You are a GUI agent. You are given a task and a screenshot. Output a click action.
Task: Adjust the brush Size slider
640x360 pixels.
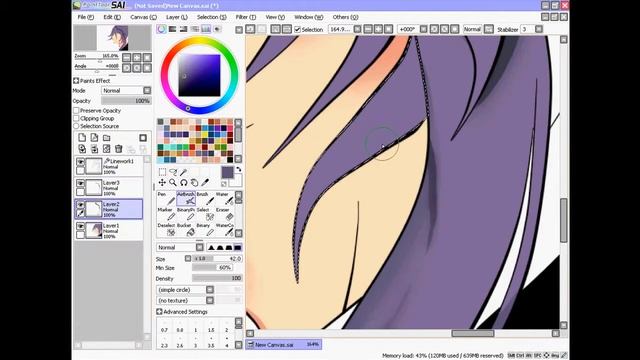pos(218,259)
